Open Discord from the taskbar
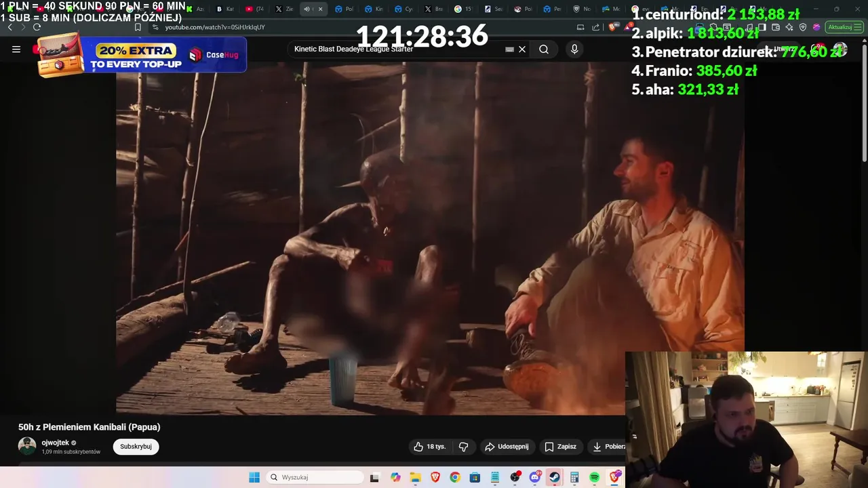 535,477
